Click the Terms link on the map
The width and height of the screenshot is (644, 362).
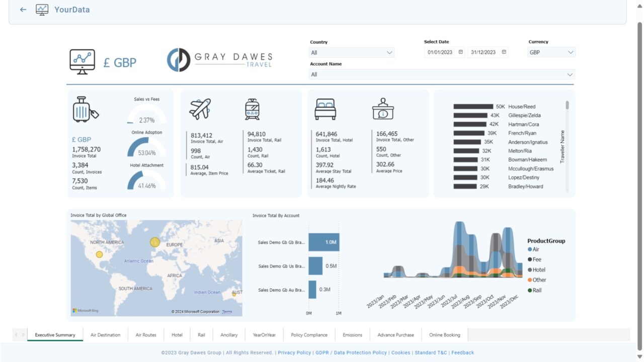coord(226,312)
